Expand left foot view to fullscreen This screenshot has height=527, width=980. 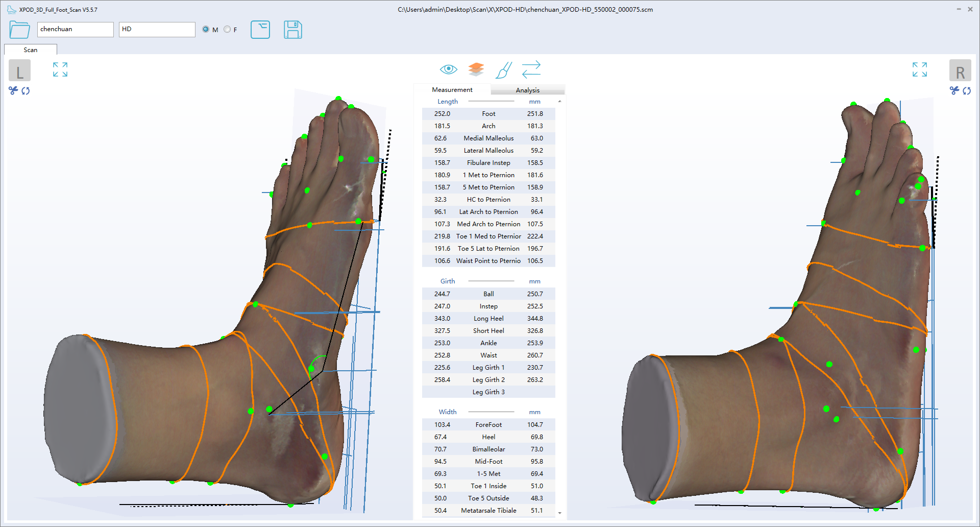[60, 69]
